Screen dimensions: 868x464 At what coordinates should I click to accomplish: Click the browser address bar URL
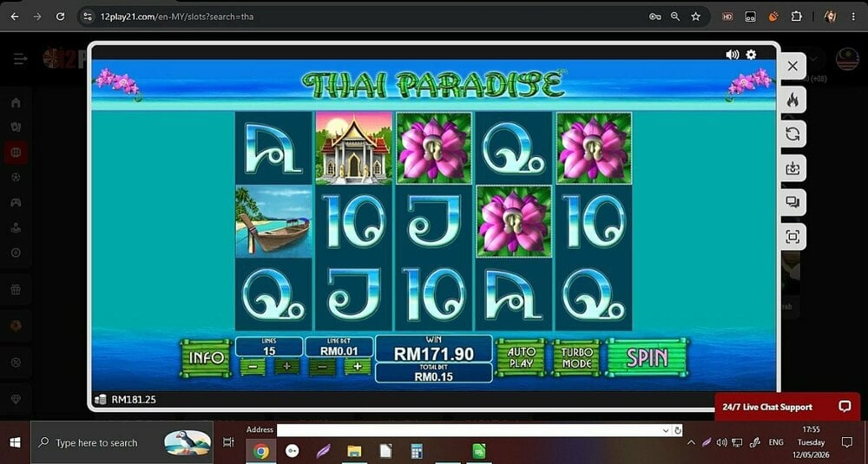click(x=176, y=16)
